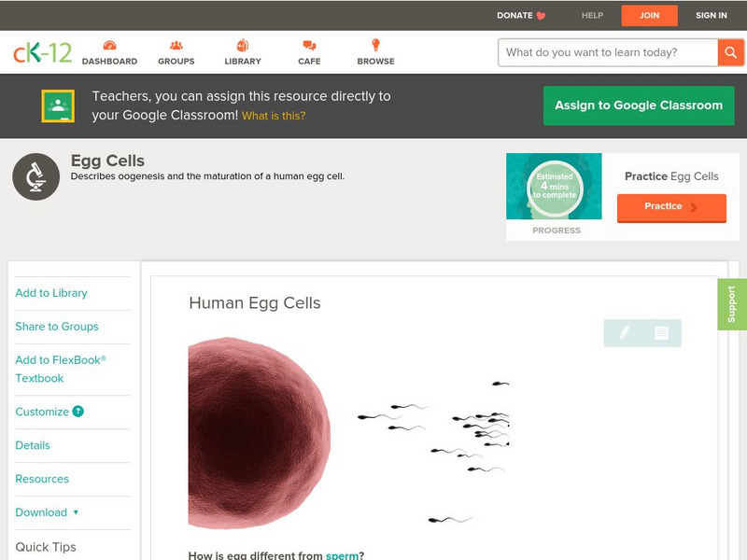The image size is (747, 560).
Task: Click the Customize help question mark
Action: click(x=78, y=412)
